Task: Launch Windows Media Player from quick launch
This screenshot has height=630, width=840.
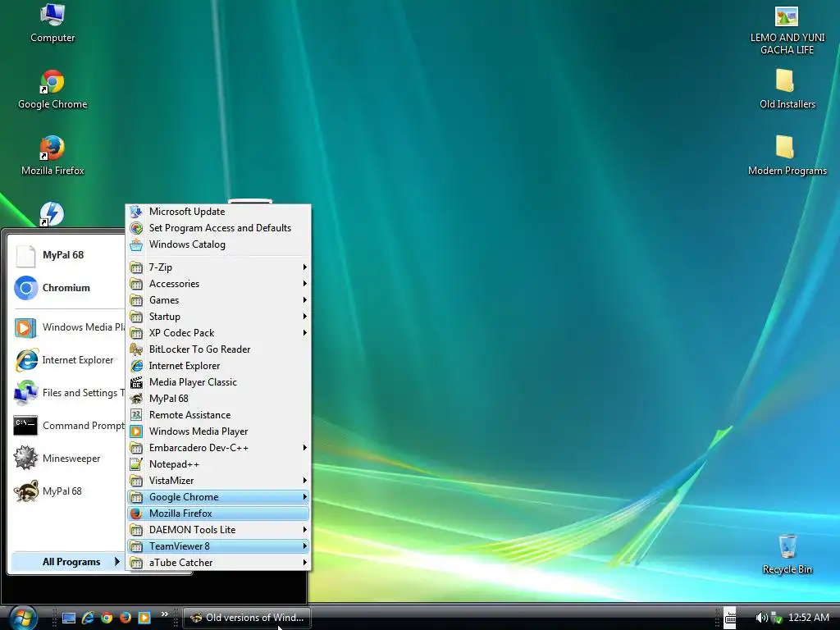Action: tap(144, 618)
